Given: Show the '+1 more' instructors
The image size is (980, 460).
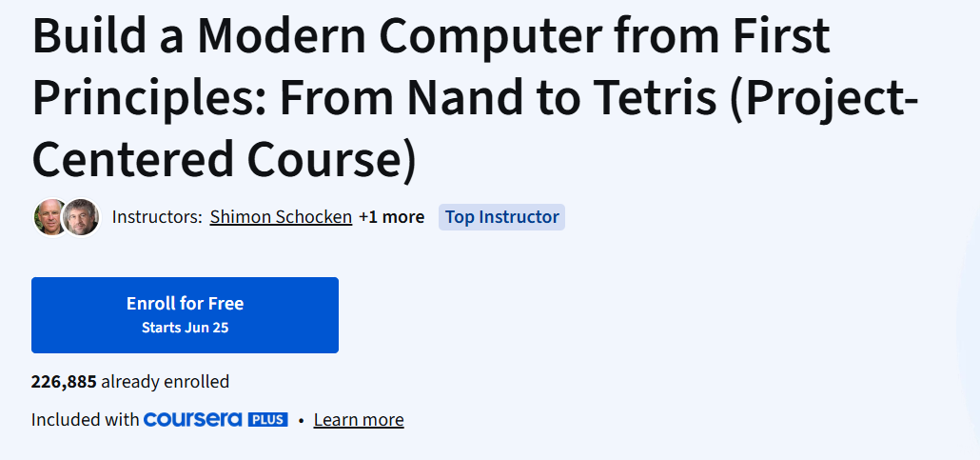Looking at the screenshot, I should click(x=391, y=217).
